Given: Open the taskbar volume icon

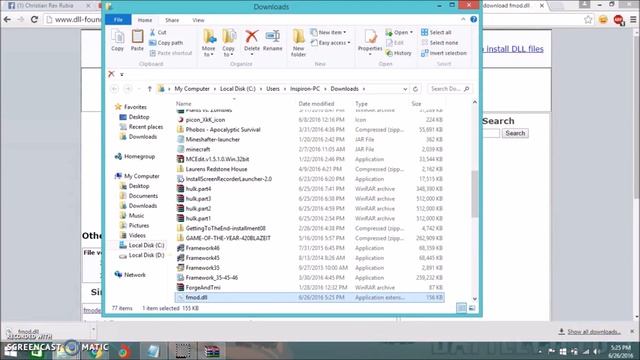Looking at the screenshot, I should [596, 351].
